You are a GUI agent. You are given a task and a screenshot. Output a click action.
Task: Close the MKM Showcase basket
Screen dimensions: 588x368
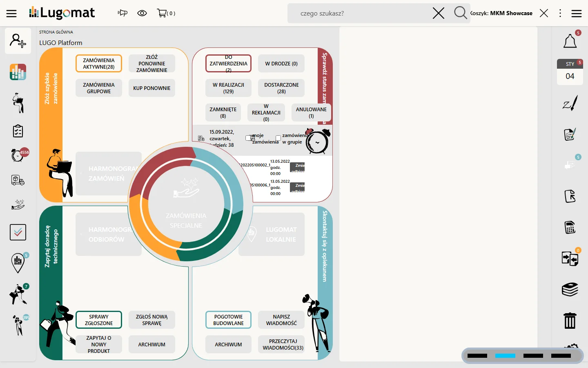click(x=544, y=13)
